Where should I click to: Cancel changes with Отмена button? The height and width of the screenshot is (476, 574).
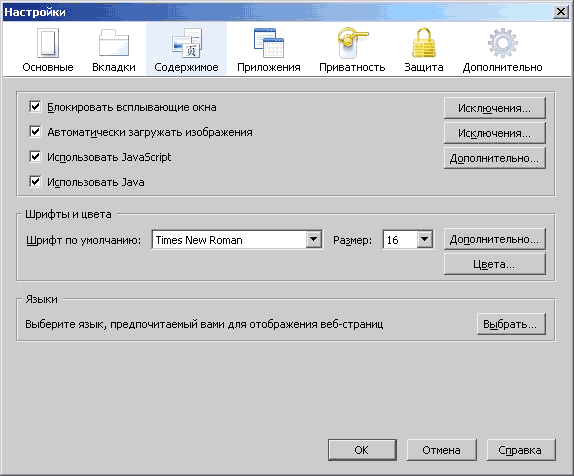441,450
